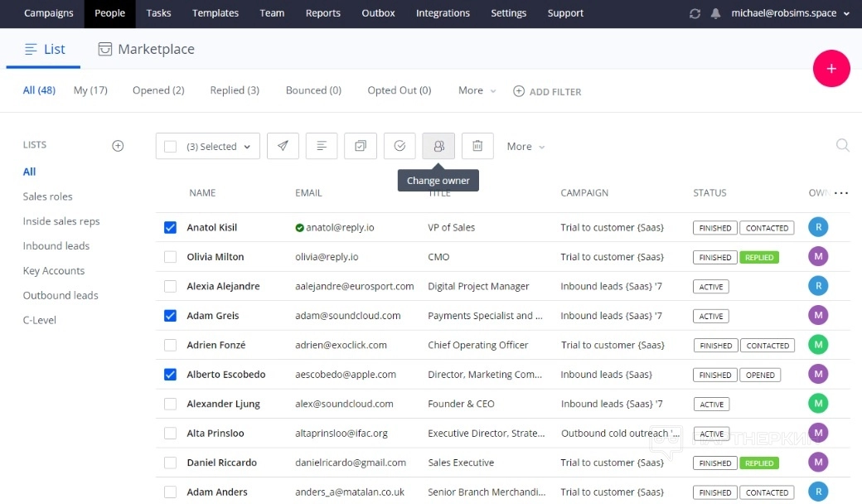Click the text lines toolbar icon
The height and width of the screenshot is (504, 862).
[x=322, y=146]
